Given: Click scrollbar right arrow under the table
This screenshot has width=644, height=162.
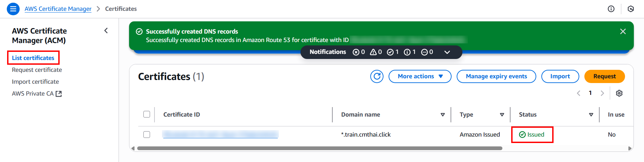Looking at the screenshot, I should pos(630,148).
